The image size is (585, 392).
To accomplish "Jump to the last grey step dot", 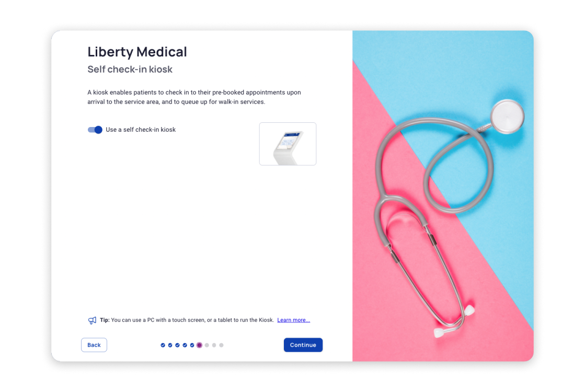I will point(221,345).
